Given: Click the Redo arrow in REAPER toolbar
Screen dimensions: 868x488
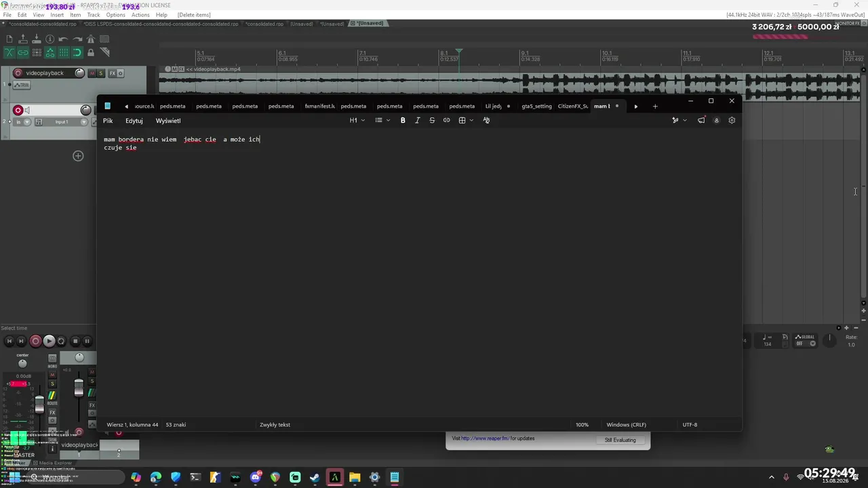Looking at the screenshot, I should click(x=77, y=39).
